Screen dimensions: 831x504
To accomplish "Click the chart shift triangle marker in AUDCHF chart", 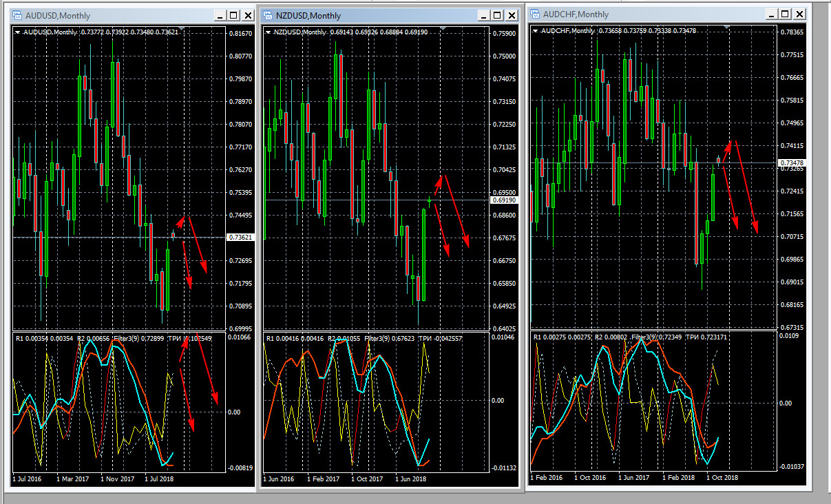I will point(727,27).
